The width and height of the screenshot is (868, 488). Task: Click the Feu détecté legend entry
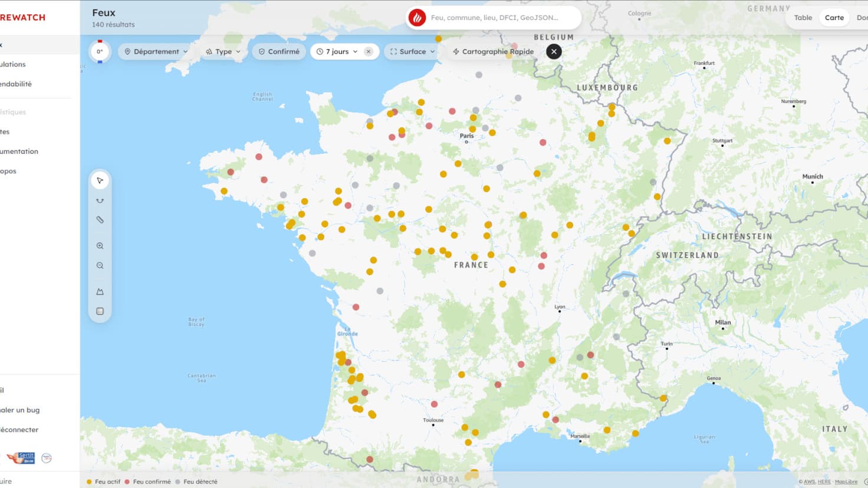click(x=196, y=482)
